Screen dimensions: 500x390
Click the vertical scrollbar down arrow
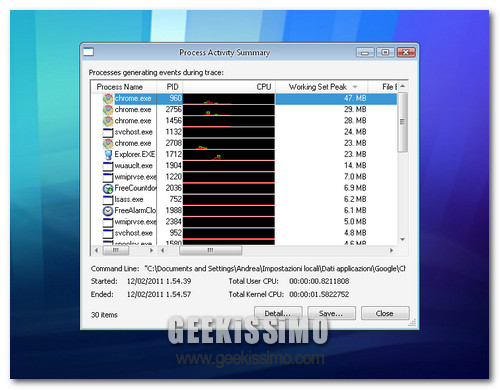click(x=403, y=239)
